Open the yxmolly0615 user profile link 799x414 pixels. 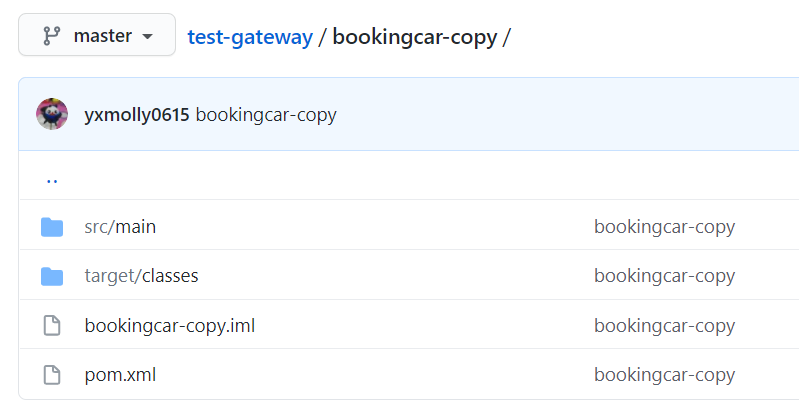click(137, 115)
